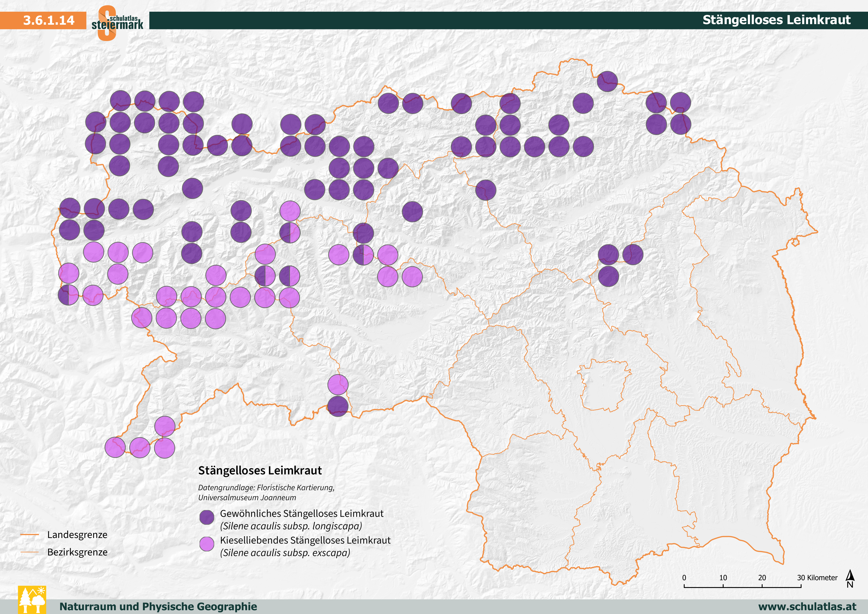Click the southernmost dark purple circle on the border

[338, 406]
